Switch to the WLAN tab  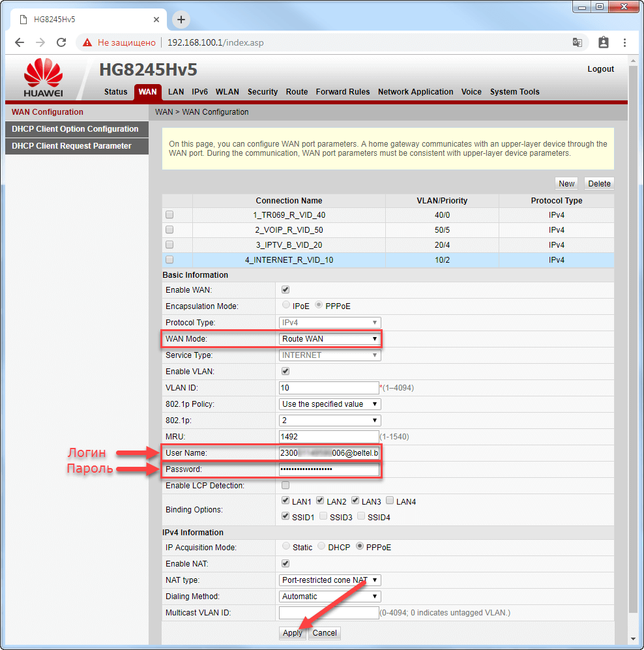(x=227, y=92)
